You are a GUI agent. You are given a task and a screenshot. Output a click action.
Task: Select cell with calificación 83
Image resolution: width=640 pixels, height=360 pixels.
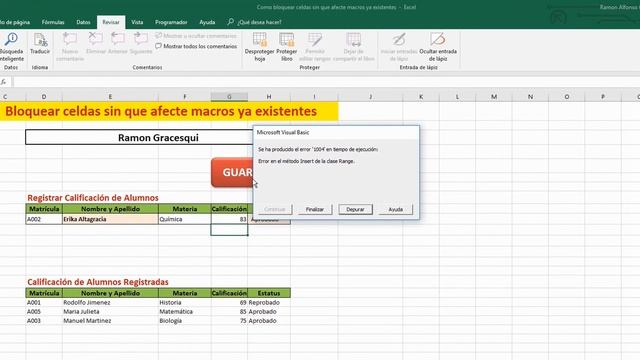229,219
